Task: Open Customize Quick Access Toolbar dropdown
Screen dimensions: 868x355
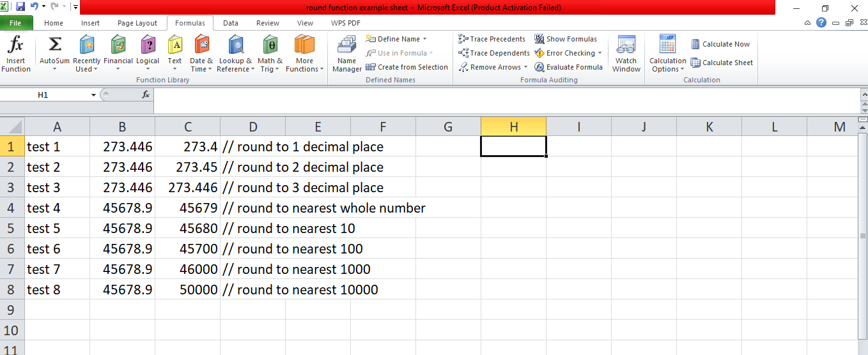Action: point(75,7)
